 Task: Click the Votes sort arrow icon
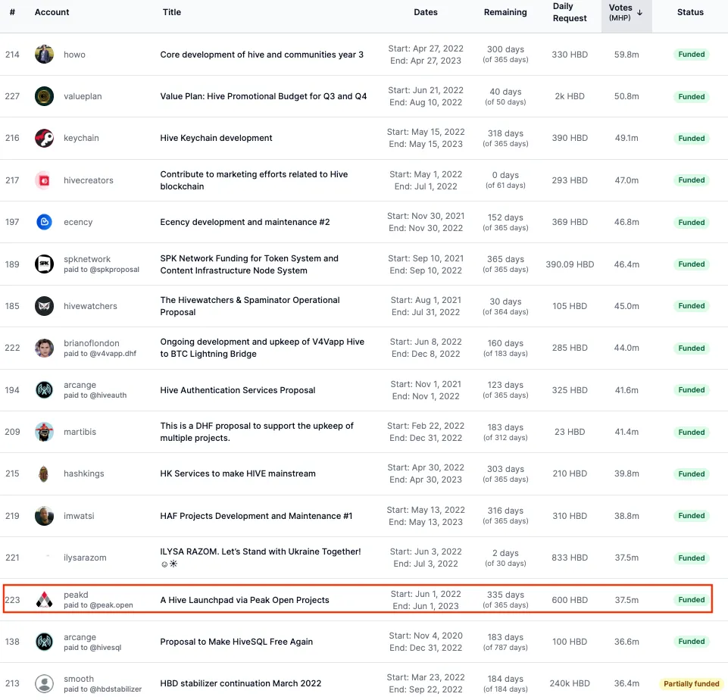[640, 13]
